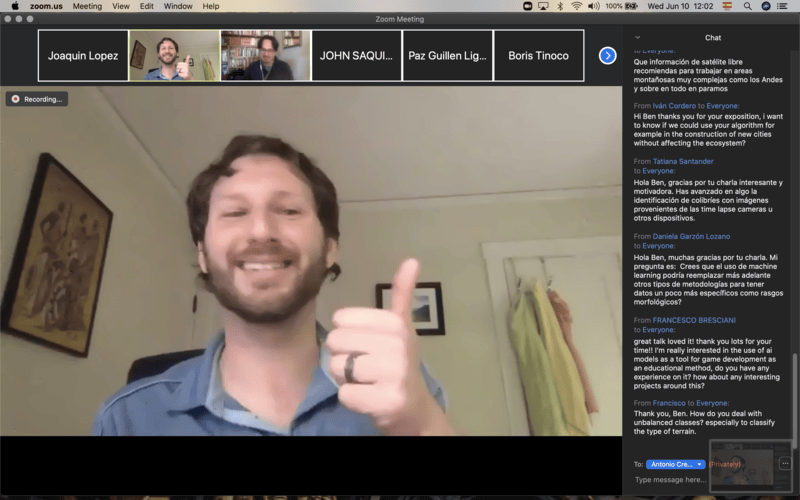Click the chat message input field
This screenshot has width=800, height=500.
pos(671,480)
